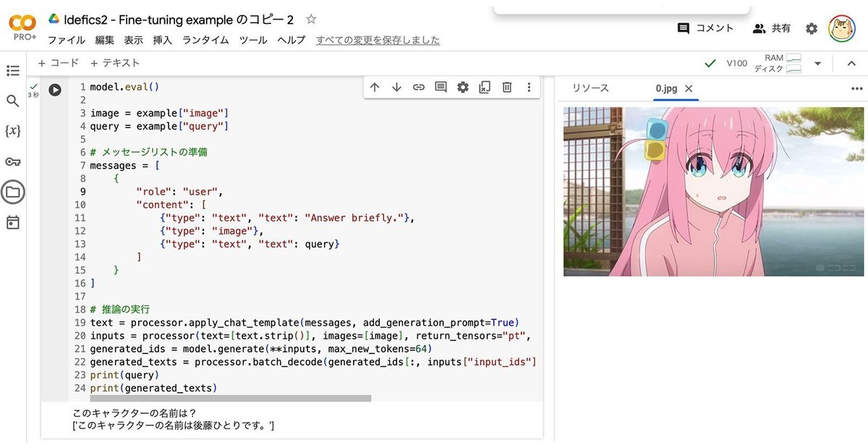Click the comment # メッセージリストの準備
Screen dimensions: 868x448
pos(148,152)
